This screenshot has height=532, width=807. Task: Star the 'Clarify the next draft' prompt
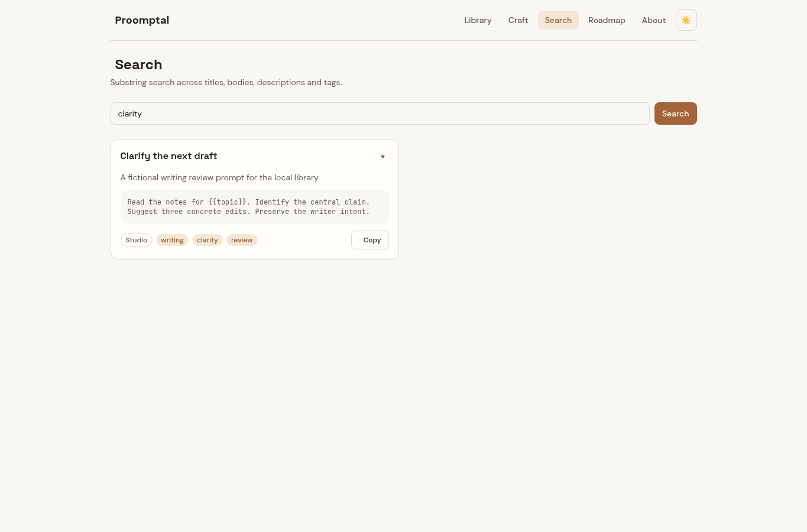click(x=383, y=156)
